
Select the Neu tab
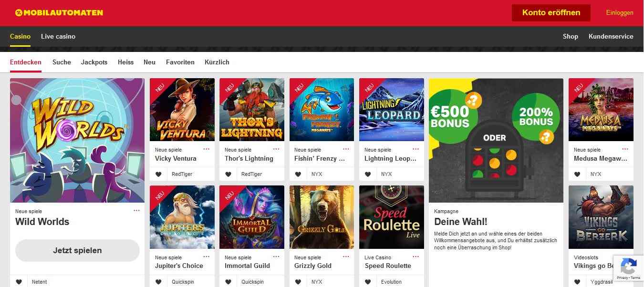pos(149,62)
